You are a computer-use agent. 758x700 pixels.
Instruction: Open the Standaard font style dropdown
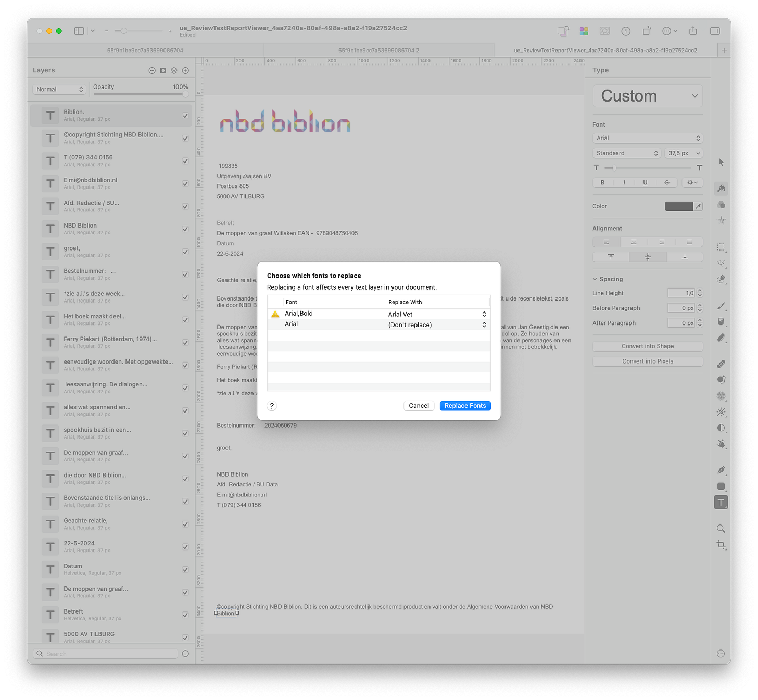(x=627, y=153)
